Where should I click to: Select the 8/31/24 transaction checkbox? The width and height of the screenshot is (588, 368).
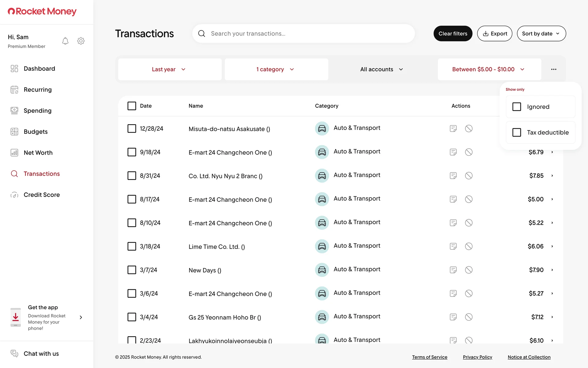132,176
